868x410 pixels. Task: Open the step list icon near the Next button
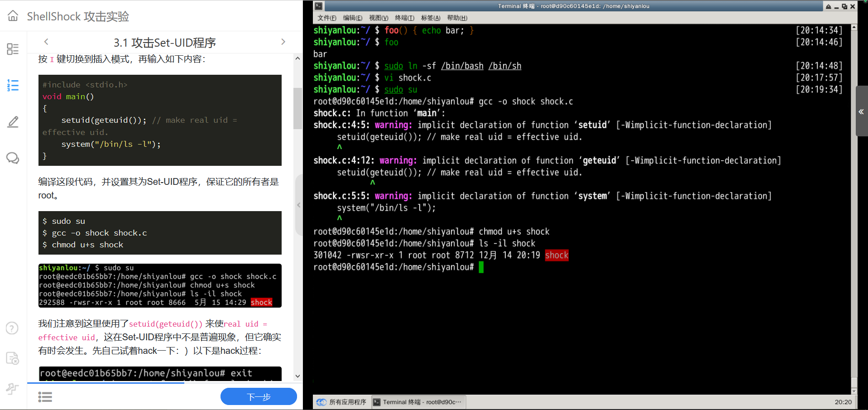click(x=45, y=397)
